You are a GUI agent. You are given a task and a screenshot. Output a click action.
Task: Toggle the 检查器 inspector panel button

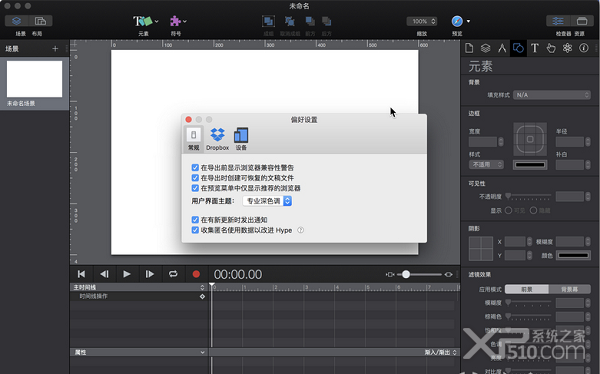click(x=558, y=21)
